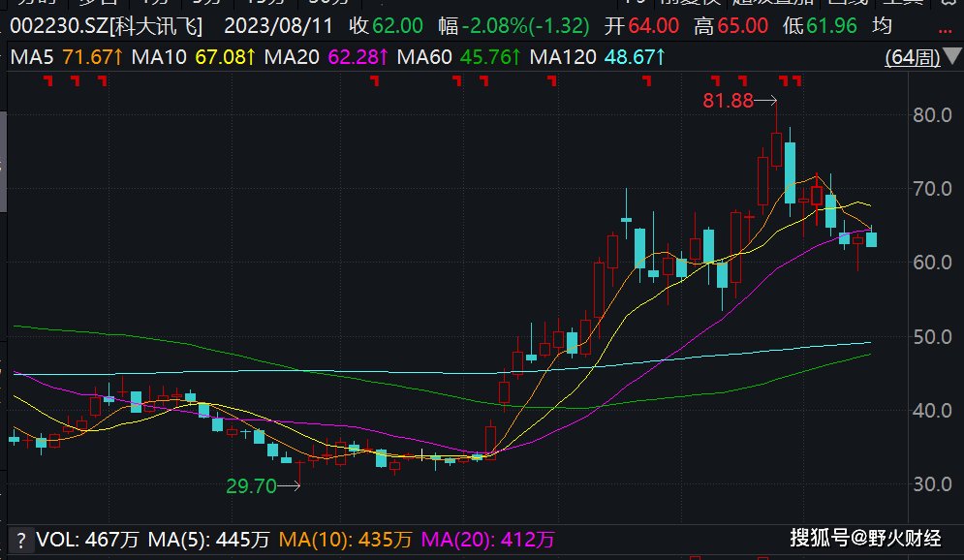Click the up arrow next to MA5 value
Viewport: 964px width, 560px height.
pos(121,58)
